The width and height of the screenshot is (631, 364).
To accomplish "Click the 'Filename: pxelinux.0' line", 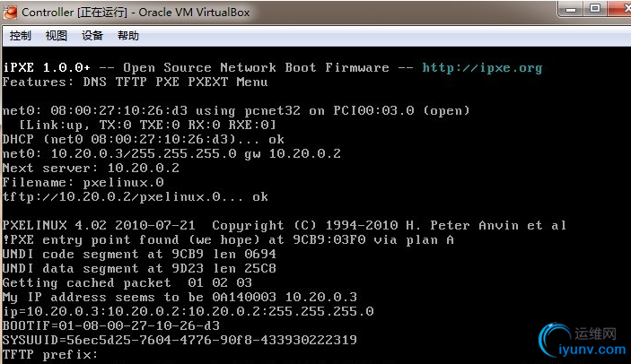I will pos(83,182).
